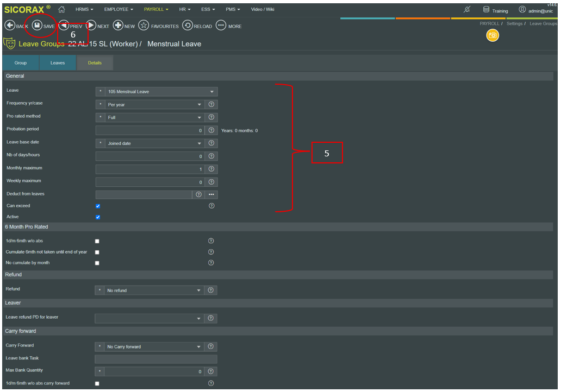Open the More options ellipsis icon
This screenshot has height=392, width=561.
pyautogui.click(x=221, y=26)
